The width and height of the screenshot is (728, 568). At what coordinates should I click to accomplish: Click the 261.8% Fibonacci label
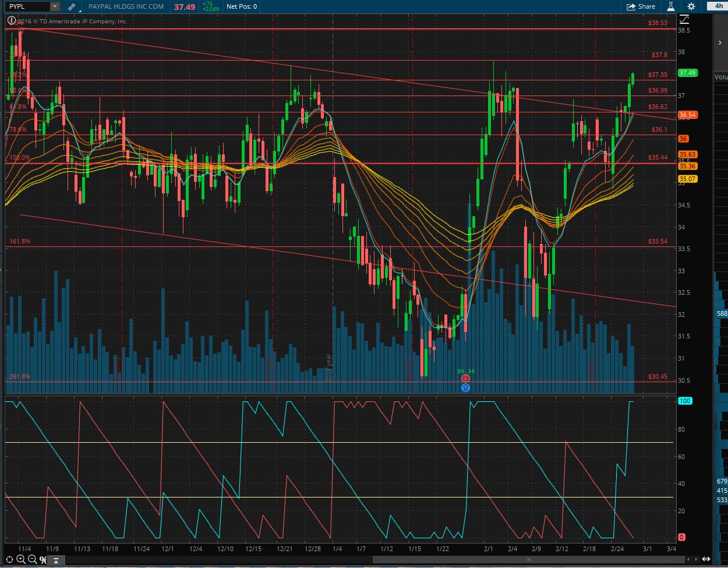[20, 376]
